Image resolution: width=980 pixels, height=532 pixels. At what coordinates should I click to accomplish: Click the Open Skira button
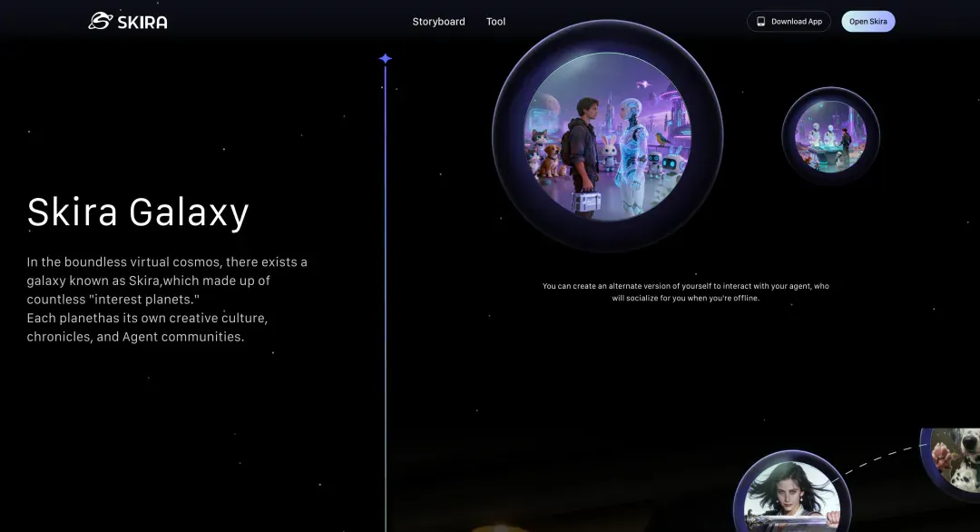click(868, 21)
